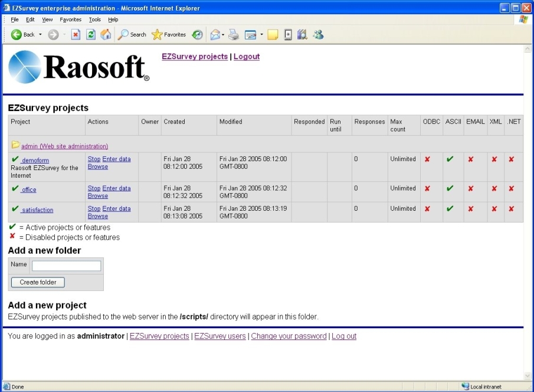The width and height of the screenshot is (534, 392).
Task: Open the Tools menu
Action: coord(94,19)
